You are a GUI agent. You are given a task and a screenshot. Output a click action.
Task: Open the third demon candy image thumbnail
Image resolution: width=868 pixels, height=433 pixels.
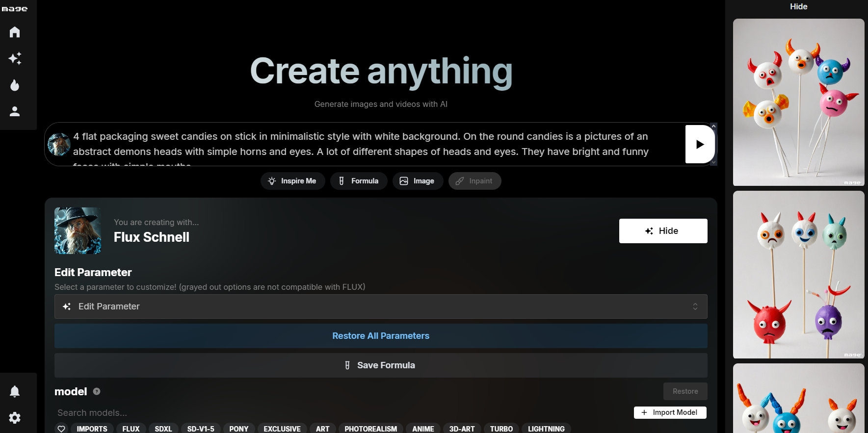click(799, 398)
